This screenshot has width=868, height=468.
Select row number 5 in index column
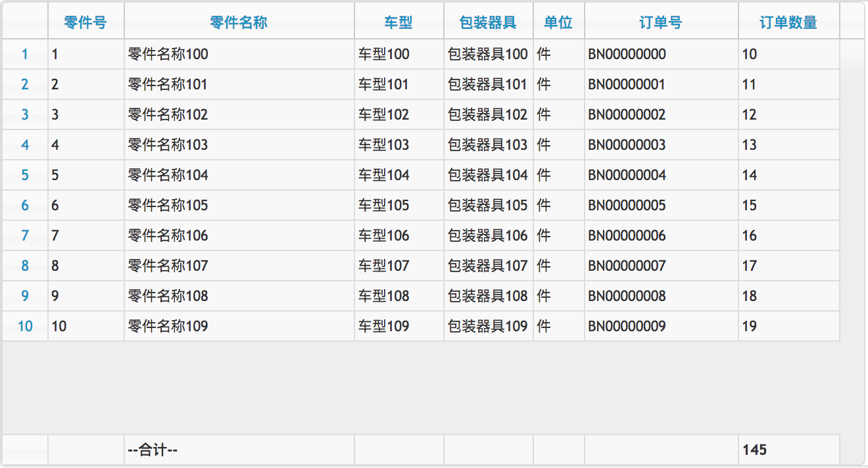25,175
